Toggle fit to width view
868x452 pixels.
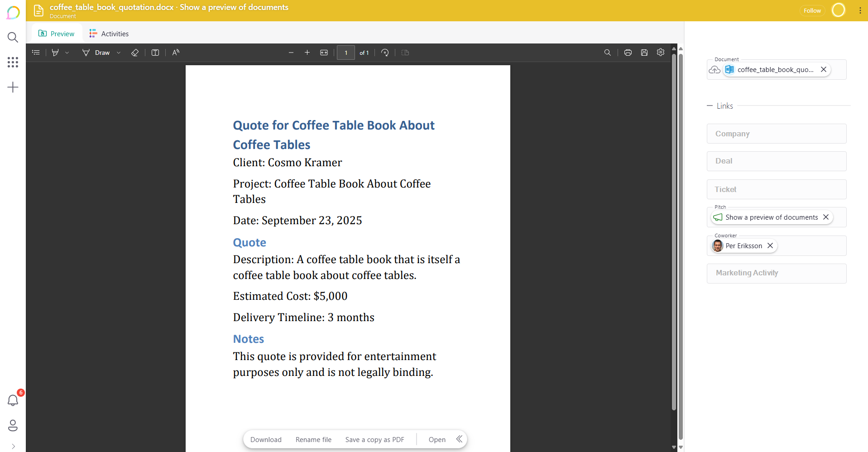point(324,53)
